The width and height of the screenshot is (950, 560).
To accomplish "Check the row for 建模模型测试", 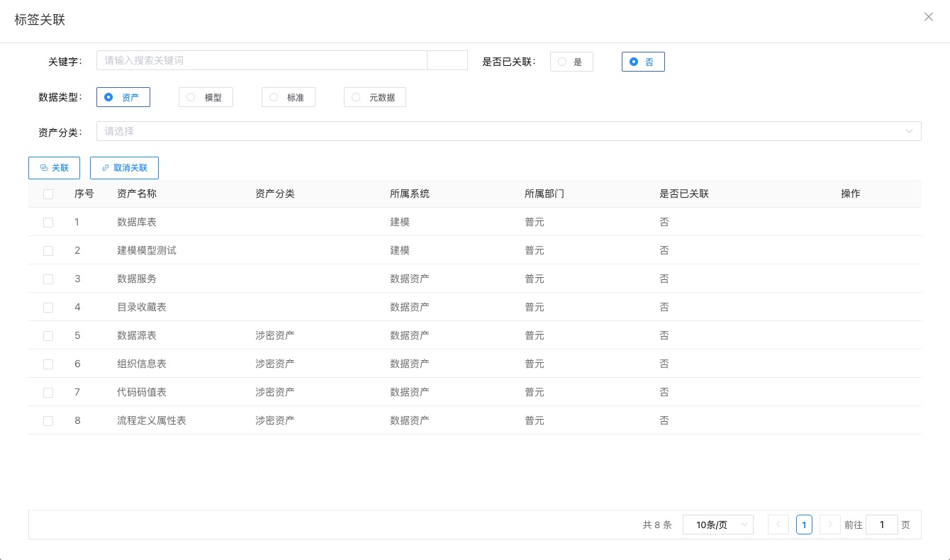I will (x=48, y=250).
